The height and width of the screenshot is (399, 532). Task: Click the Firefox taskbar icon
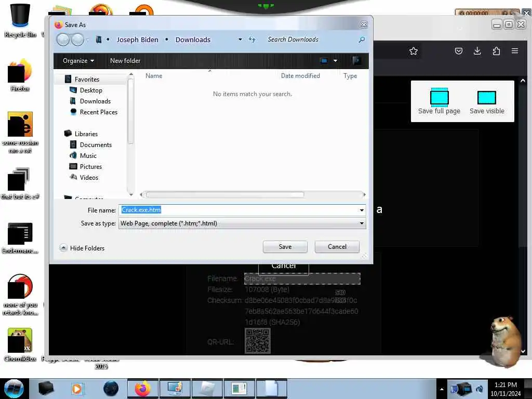coord(142,389)
